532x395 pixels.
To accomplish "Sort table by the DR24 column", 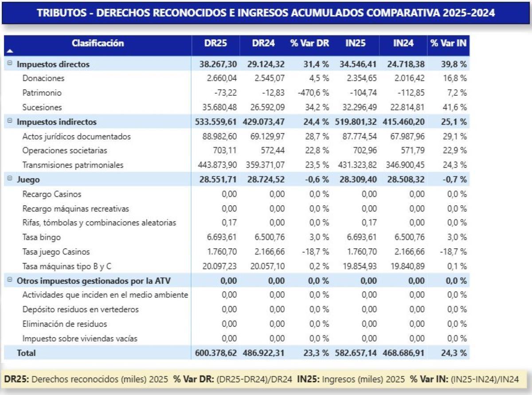I will tap(264, 43).
